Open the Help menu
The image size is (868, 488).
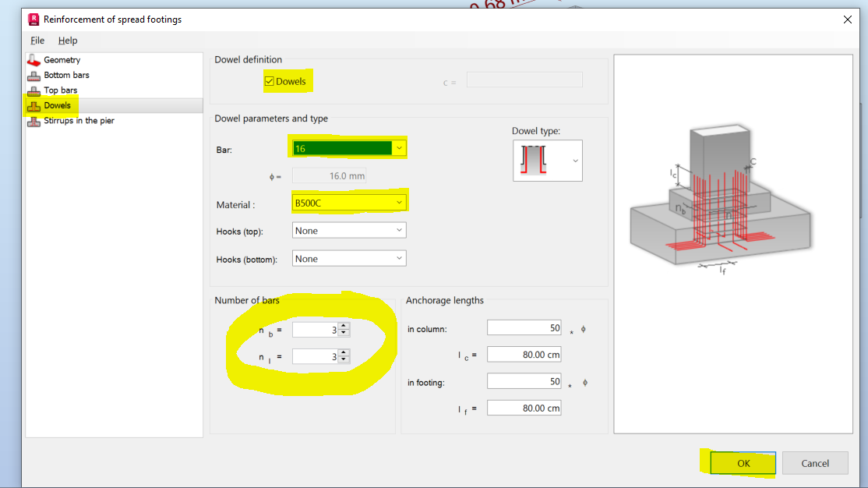[68, 40]
